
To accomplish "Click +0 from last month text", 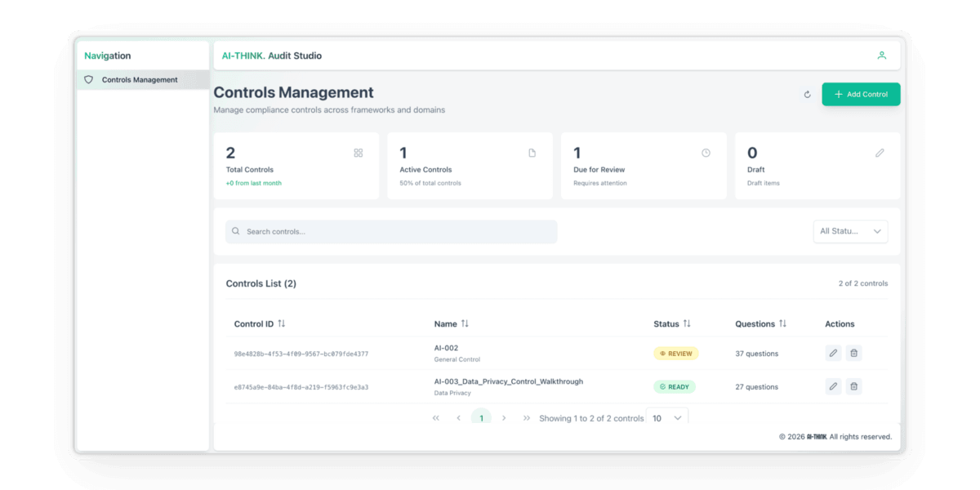I will 254,183.
